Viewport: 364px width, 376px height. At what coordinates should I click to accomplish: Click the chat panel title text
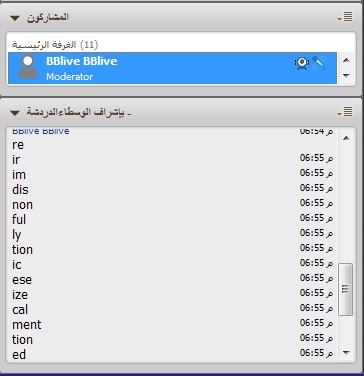tap(79, 112)
